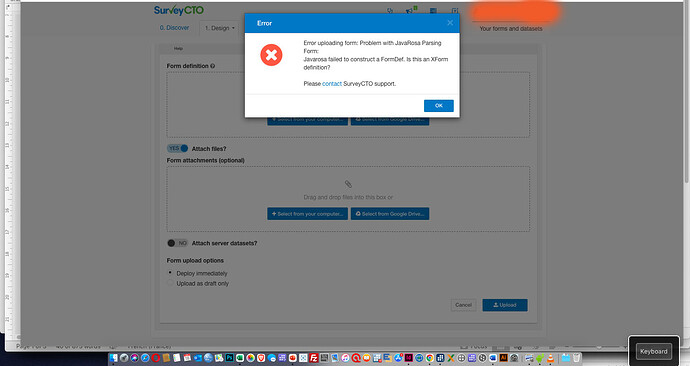Launch Safari from the dock
The image size is (690, 366).
[x=145, y=358]
